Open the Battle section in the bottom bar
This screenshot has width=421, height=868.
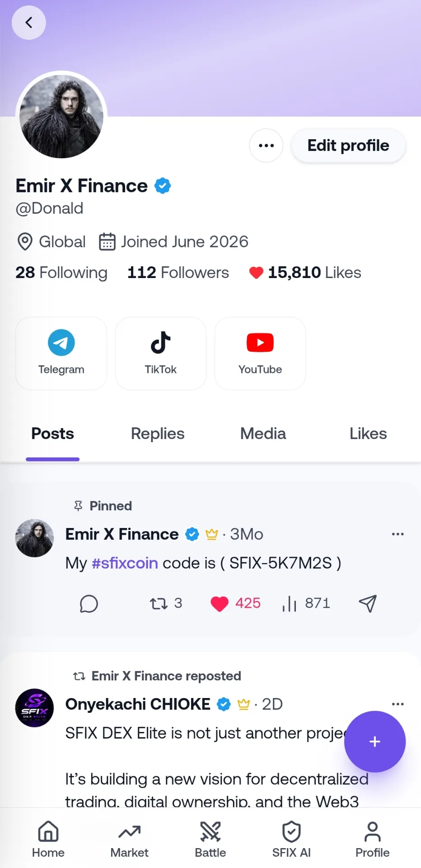coord(210,840)
